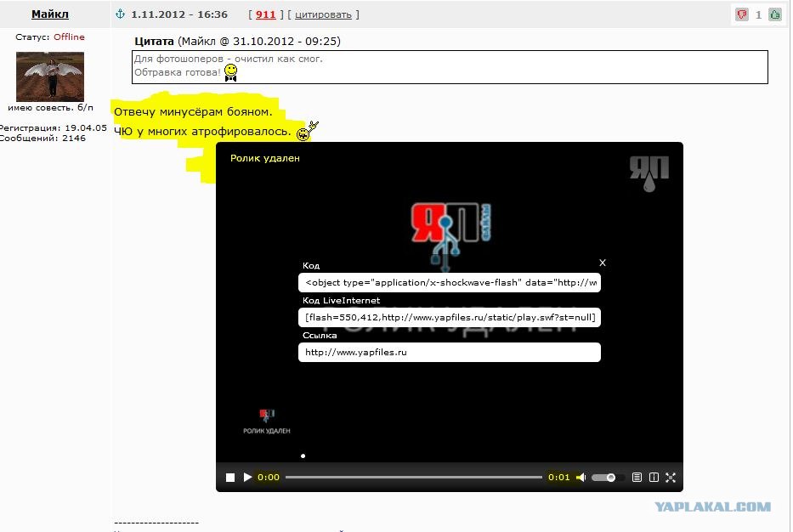Screen dimensions: 793x532
Task: Click the 'цитировать' quote link
Action: coord(323,14)
